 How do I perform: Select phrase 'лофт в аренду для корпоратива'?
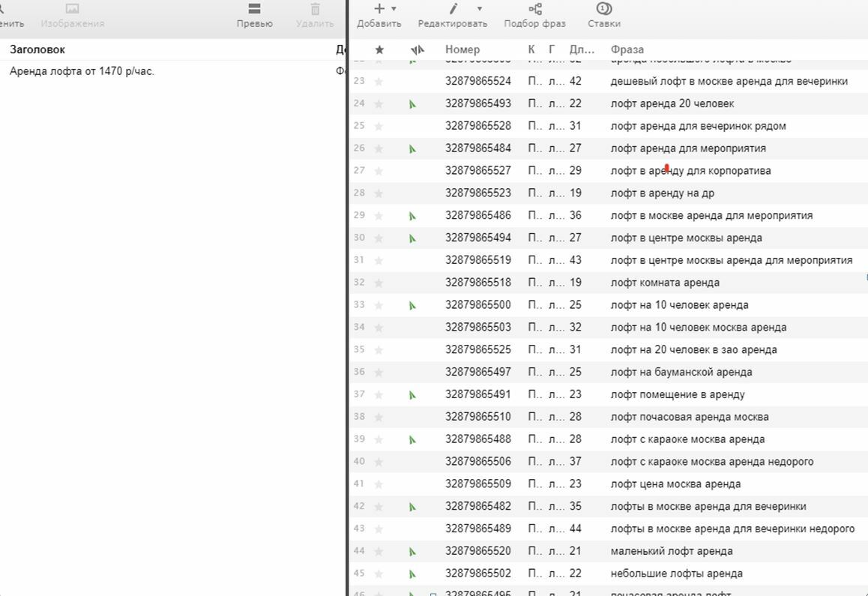coord(691,171)
